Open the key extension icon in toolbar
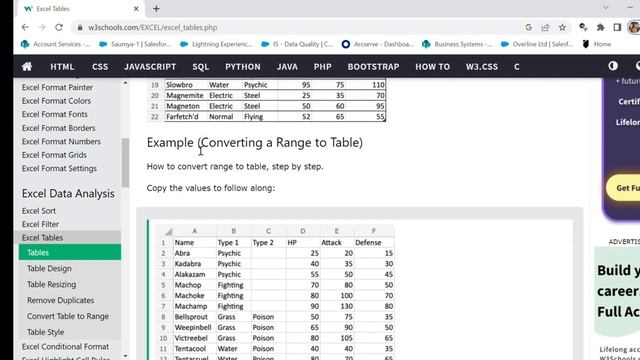Image resolution: width=640 pixels, height=360 pixels. point(583,27)
